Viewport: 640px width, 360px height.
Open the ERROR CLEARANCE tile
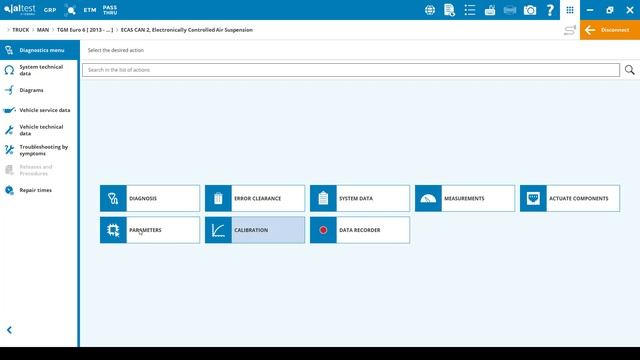click(x=255, y=198)
